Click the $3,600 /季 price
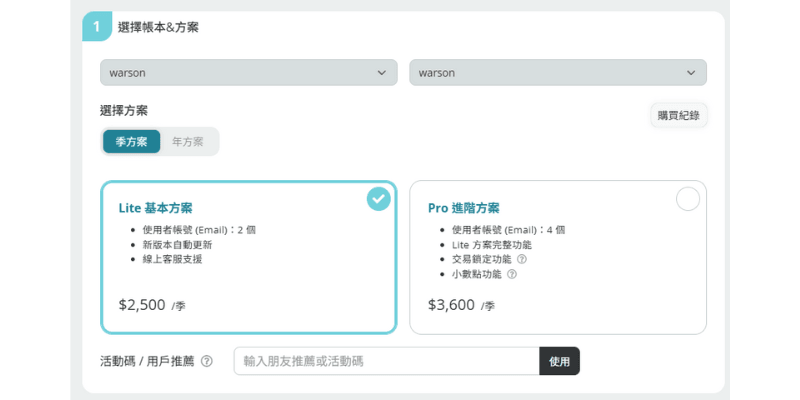Screen dimensions: 800x400 pyautogui.click(x=461, y=305)
